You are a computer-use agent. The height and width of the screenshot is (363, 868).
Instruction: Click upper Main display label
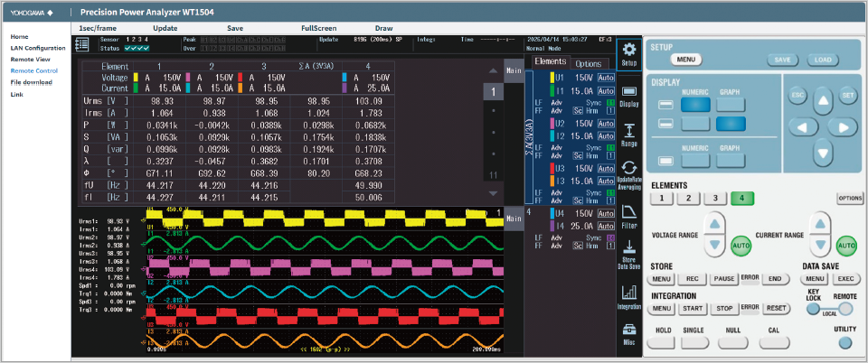(514, 70)
